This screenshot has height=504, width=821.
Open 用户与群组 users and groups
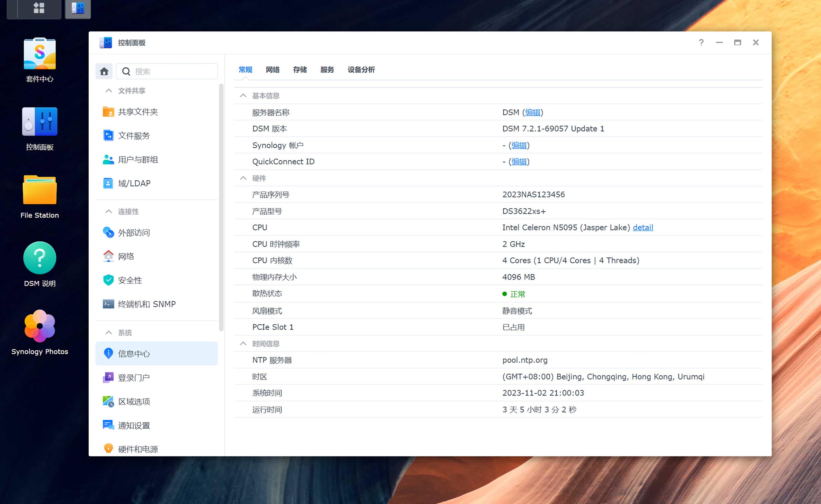tap(156, 160)
